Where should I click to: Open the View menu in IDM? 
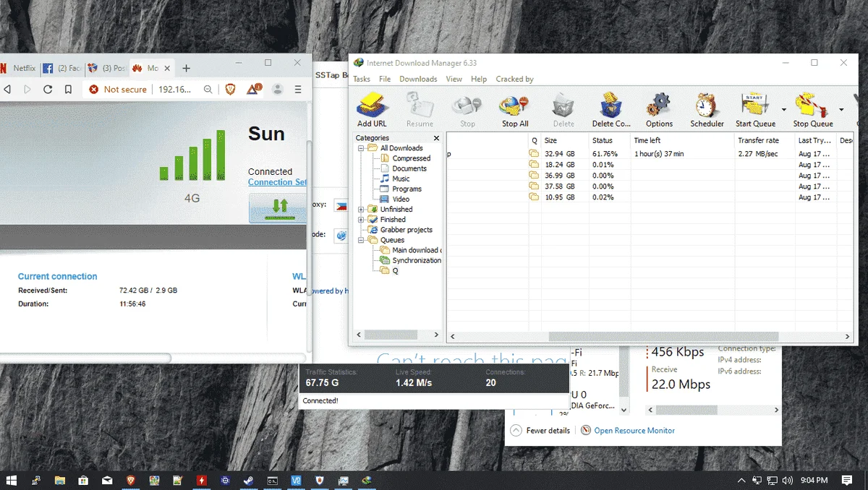click(x=454, y=79)
